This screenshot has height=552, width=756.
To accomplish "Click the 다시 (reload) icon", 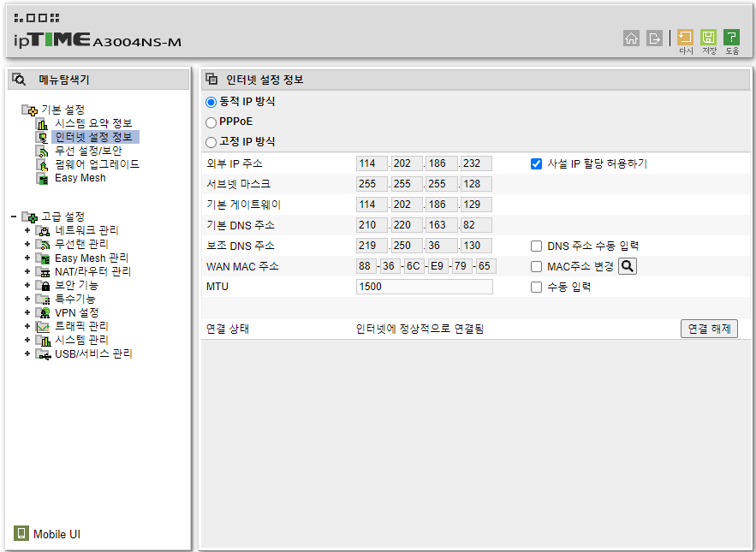I will click(x=685, y=37).
